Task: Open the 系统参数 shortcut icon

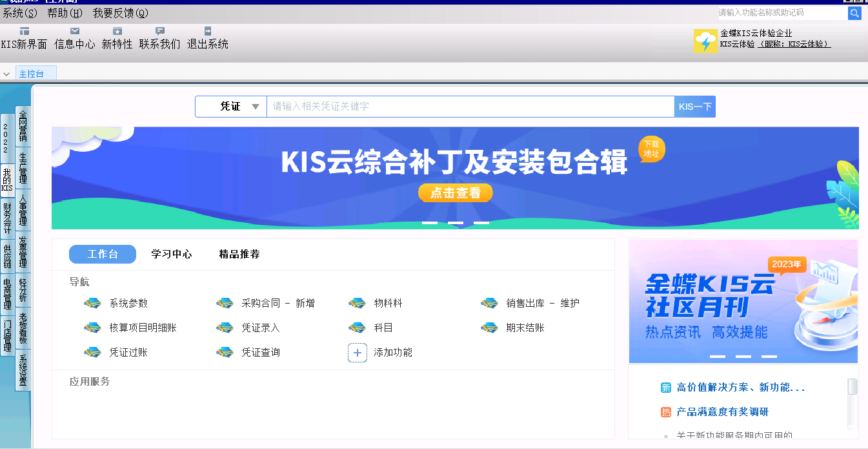Action: 92,303
